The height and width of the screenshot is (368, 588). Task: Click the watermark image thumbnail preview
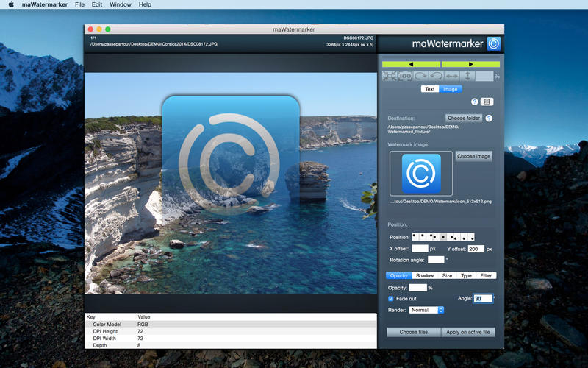(421, 174)
